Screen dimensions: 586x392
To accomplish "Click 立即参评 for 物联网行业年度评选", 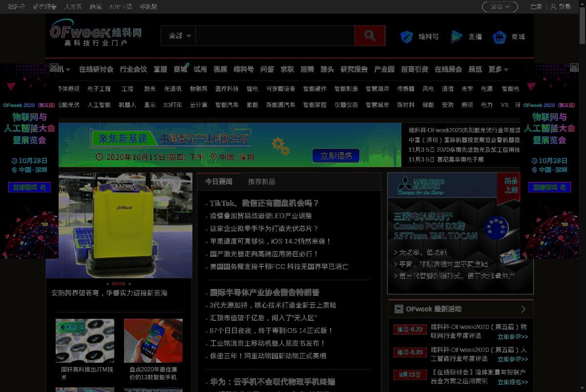I will tap(513, 336).
